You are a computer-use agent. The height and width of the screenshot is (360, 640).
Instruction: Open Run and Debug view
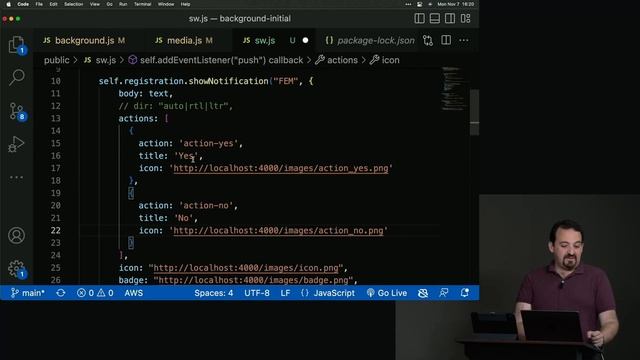[x=16, y=144]
